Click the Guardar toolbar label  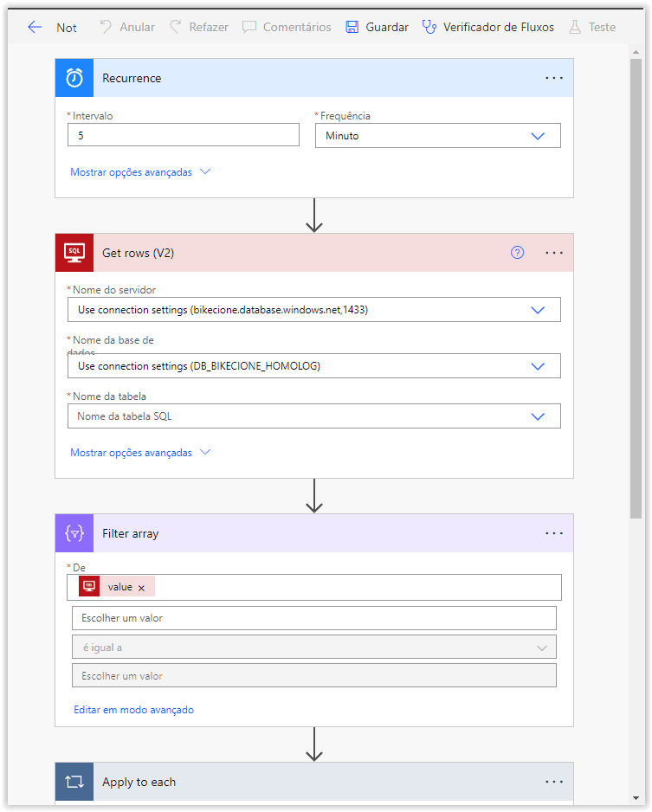coord(387,27)
